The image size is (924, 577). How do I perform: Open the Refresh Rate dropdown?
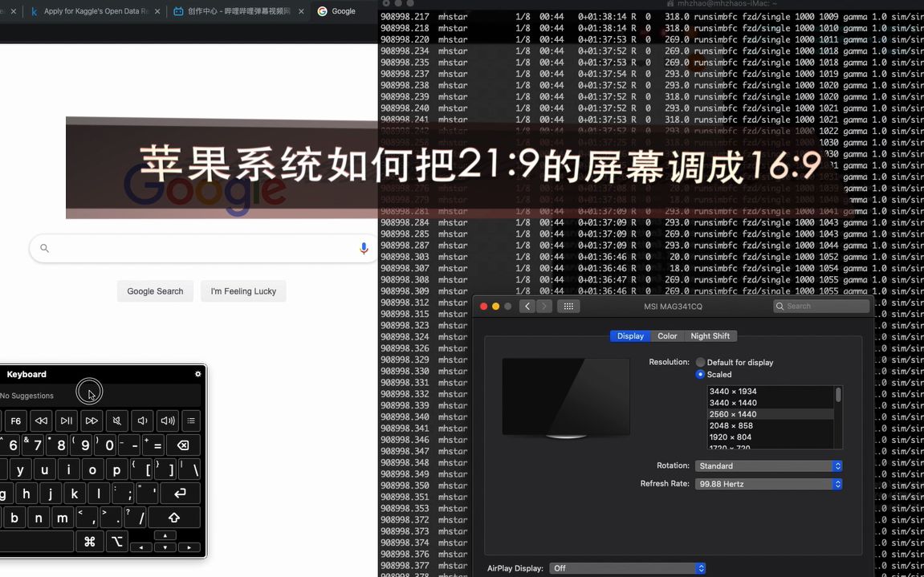[x=768, y=483]
